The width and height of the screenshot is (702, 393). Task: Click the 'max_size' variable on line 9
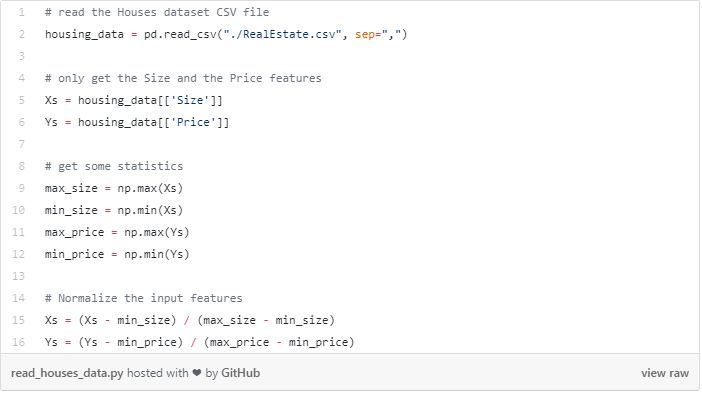(71, 188)
